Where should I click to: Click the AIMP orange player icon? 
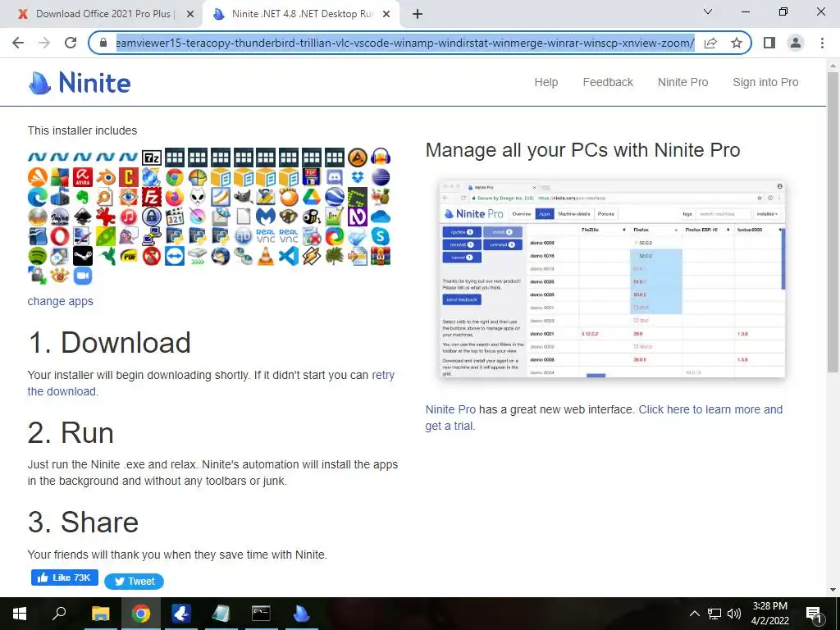coord(358,157)
